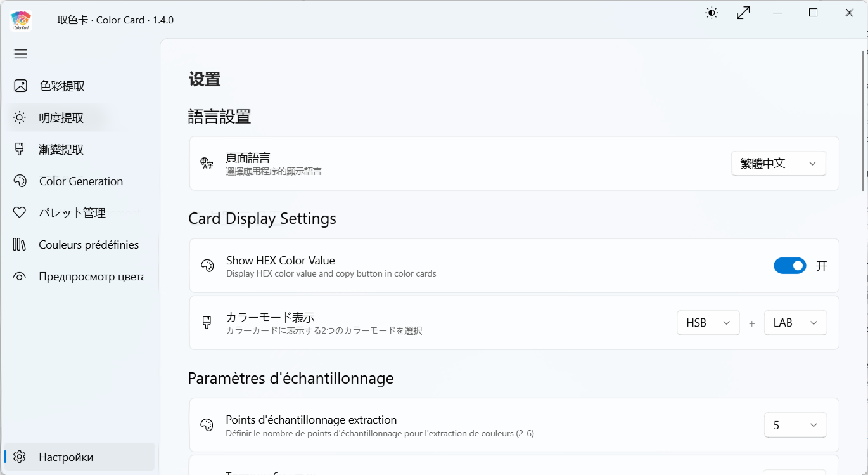Click the eye icon for Предпросмотр цвета
Image resolution: width=868 pixels, height=475 pixels.
pos(20,276)
